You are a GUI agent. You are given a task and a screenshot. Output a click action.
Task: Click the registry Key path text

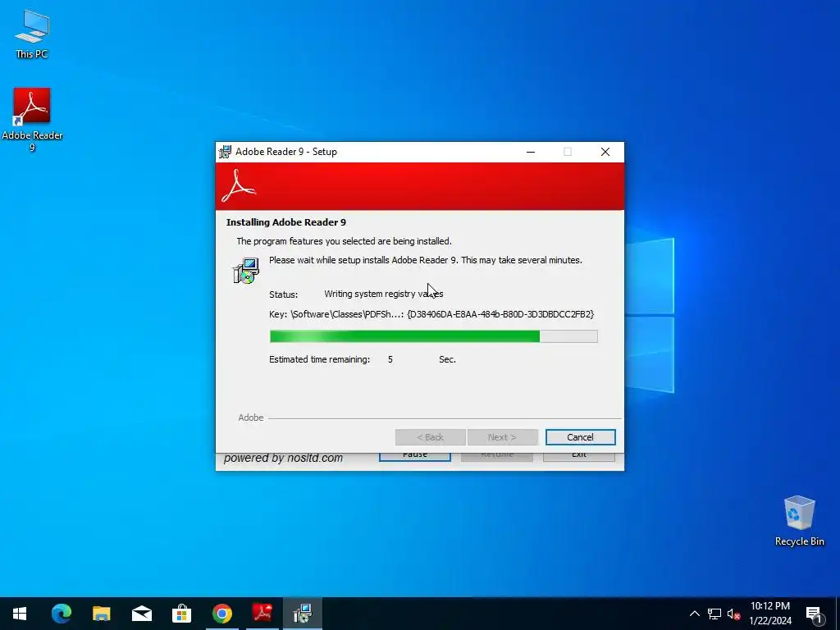[431, 314]
